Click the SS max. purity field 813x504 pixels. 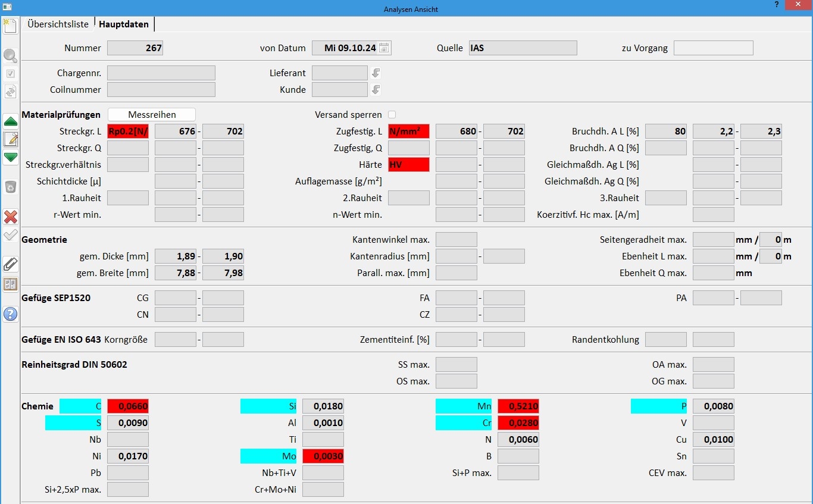(x=456, y=365)
